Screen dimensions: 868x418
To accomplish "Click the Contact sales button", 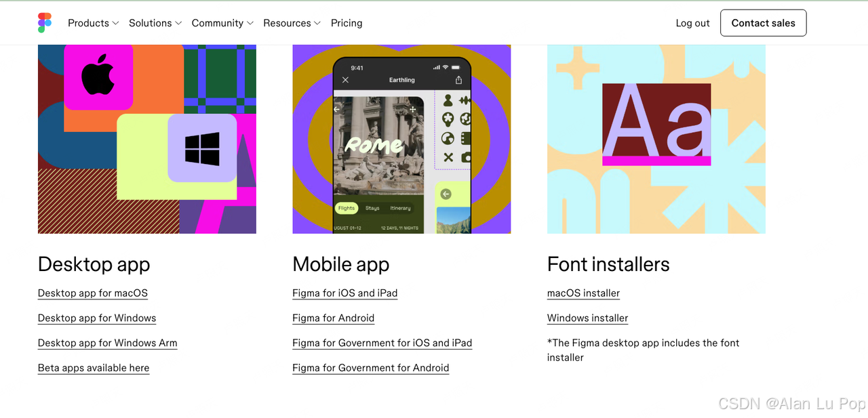I will pyautogui.click(x=763, y=23).
